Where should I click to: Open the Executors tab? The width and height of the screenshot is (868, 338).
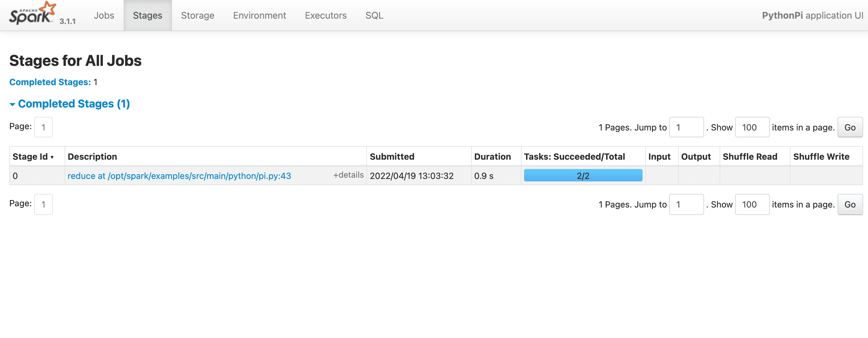pyautogui.click(x=325, y=15)
